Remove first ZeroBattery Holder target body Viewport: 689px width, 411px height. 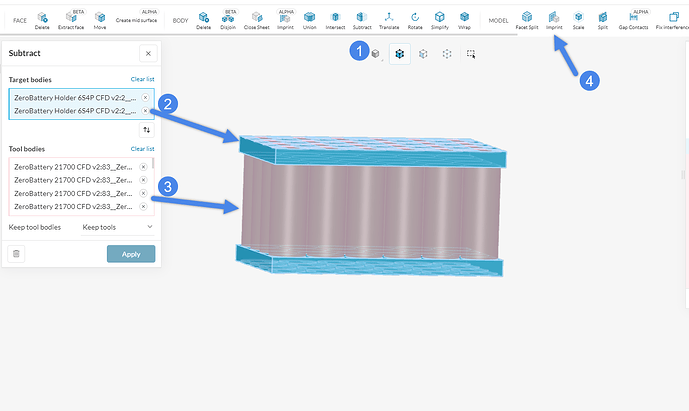coord(145,97)
